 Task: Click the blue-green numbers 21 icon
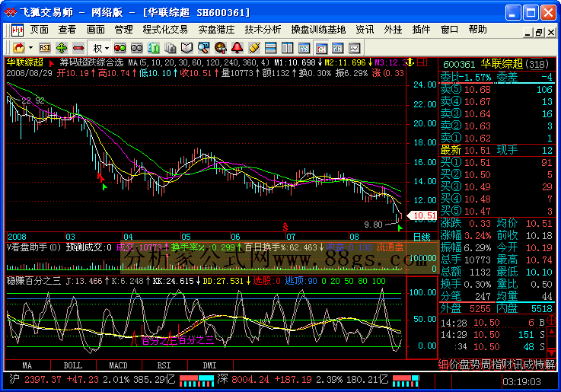pos(154,47)
